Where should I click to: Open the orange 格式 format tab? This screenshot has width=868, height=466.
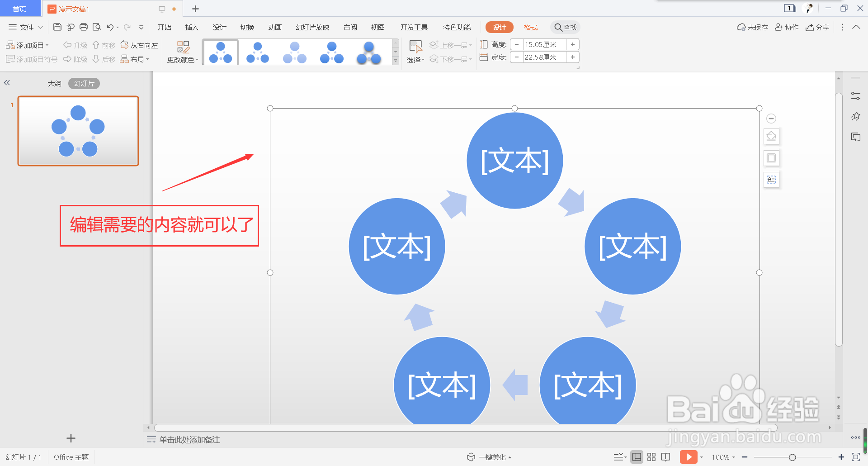point(531,27)
